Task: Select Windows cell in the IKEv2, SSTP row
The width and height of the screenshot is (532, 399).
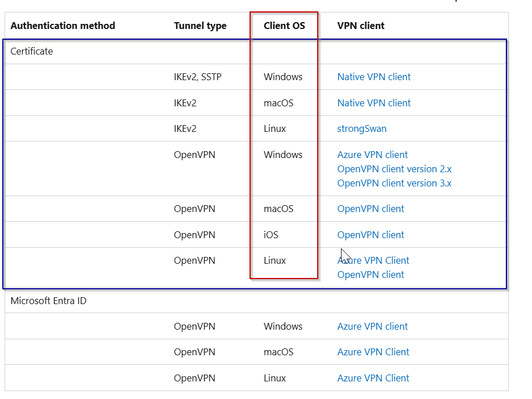Action: point(283,77)
